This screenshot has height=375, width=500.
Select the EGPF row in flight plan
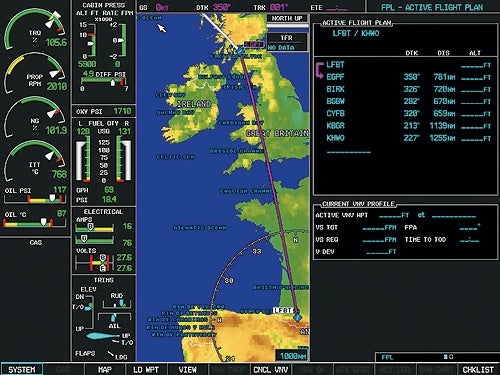click(x=408, y=77)
